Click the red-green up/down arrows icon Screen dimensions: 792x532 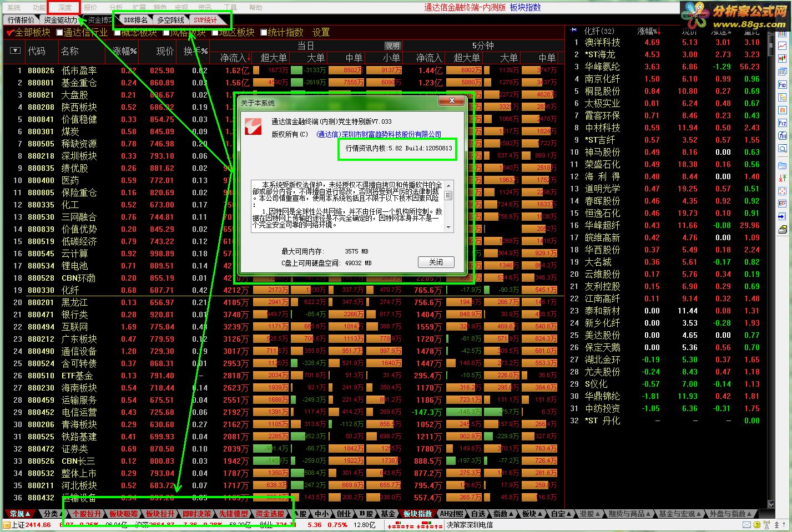783,178
